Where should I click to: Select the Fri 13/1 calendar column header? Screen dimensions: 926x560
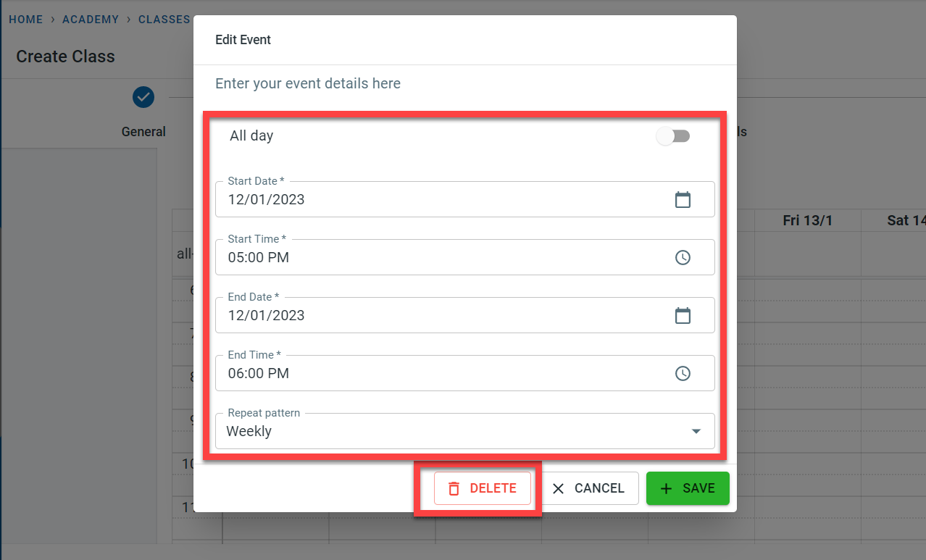coord(807,220)
